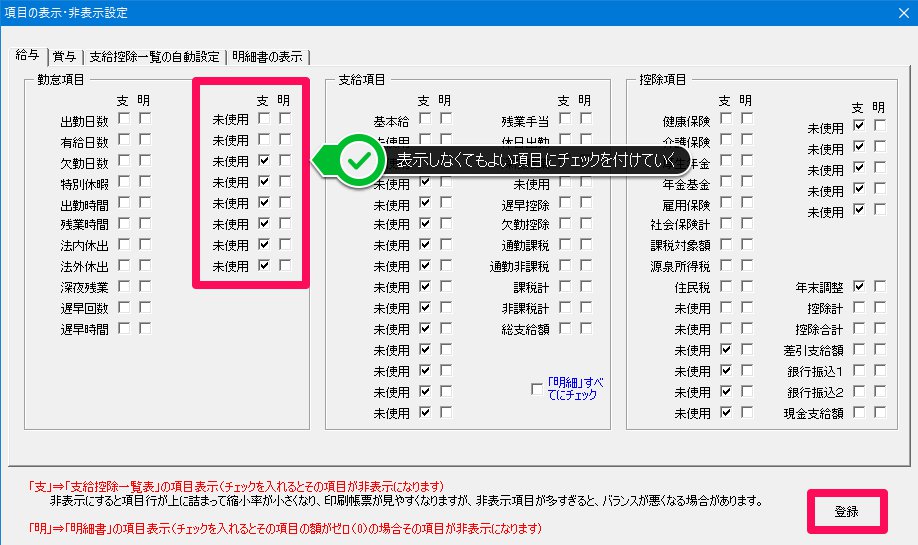Screen dimensions: 918x545
Task: Check the「明細」すべてにチェック checkbox
Action: tap(538, 389)
